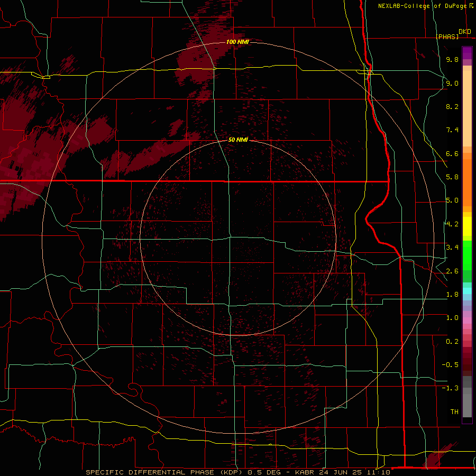
Task: Pick the cyan segment of the color bar
Action: 467,291
